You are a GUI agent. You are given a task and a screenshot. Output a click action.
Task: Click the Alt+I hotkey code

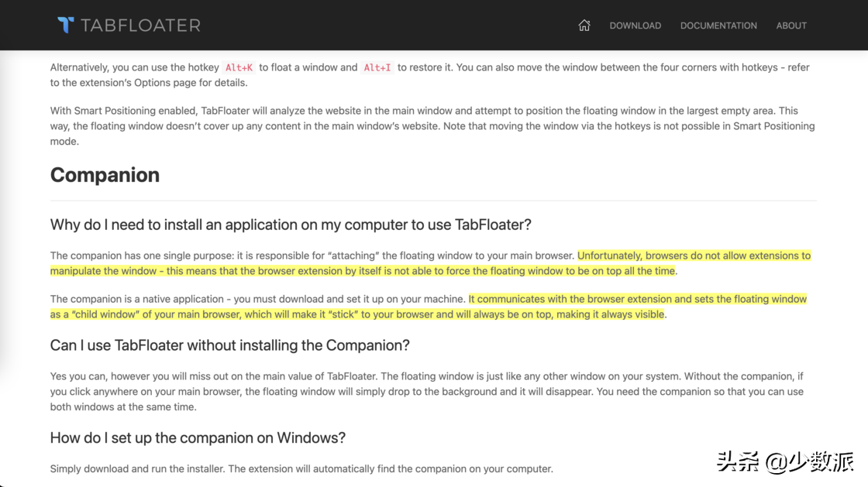tap(377, 67)
